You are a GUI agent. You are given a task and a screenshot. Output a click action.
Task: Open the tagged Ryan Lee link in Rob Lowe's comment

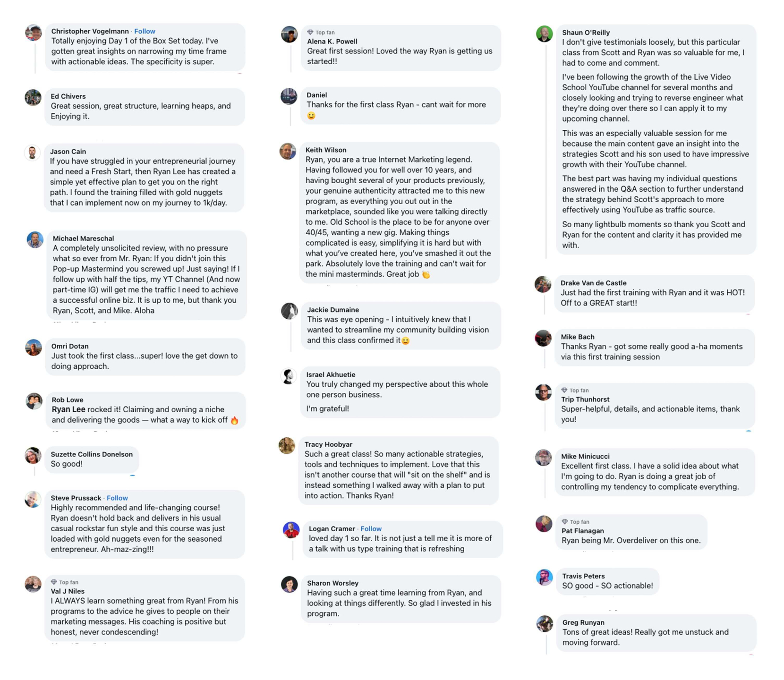68,409
